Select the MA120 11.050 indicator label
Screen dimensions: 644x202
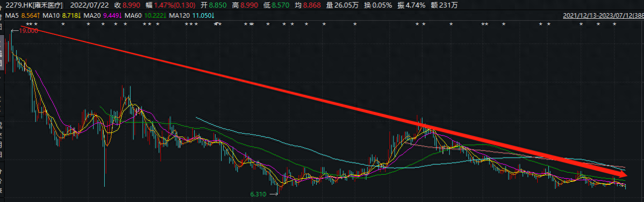coord(192,16)
